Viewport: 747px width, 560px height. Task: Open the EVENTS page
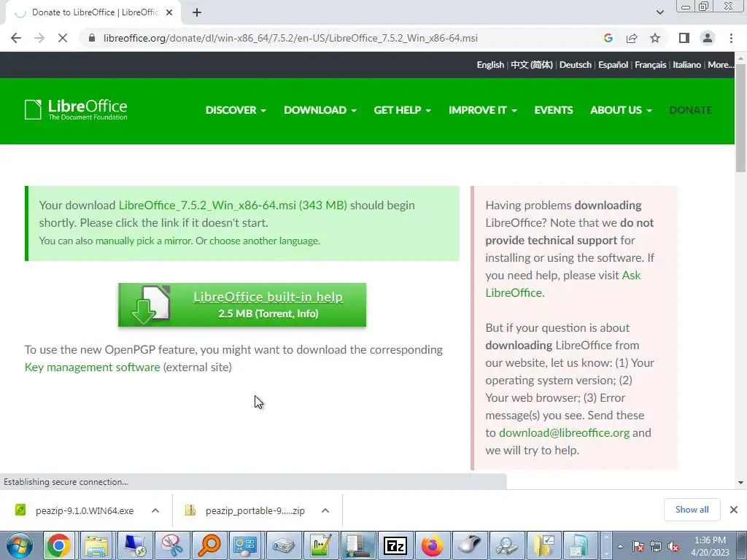pos(554,110)
